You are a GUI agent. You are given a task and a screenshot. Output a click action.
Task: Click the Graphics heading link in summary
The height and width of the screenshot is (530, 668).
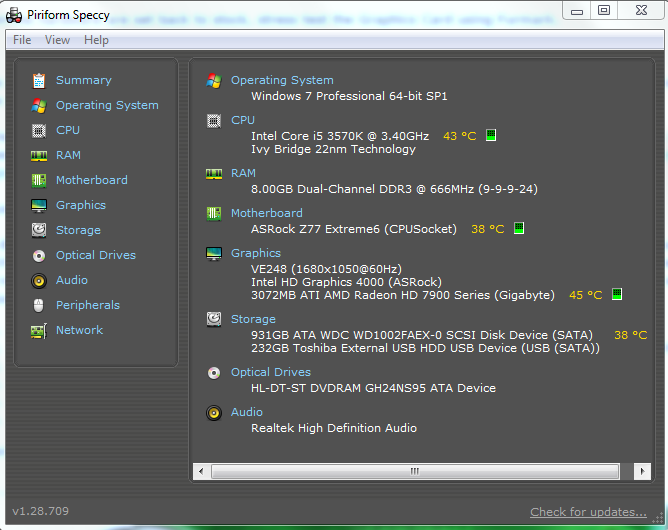[x=256, y=253]
